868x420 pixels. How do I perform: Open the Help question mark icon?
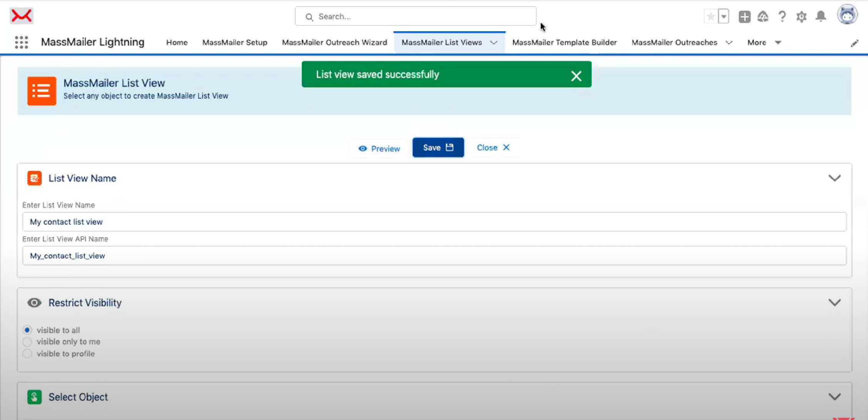click(x=782, y=17)
